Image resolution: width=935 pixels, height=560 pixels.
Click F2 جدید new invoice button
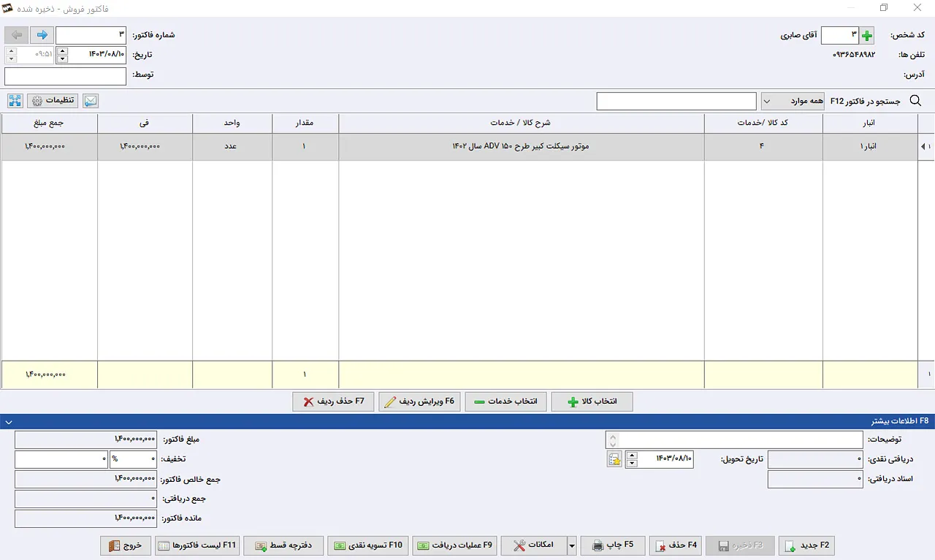[x=806, y=545]
